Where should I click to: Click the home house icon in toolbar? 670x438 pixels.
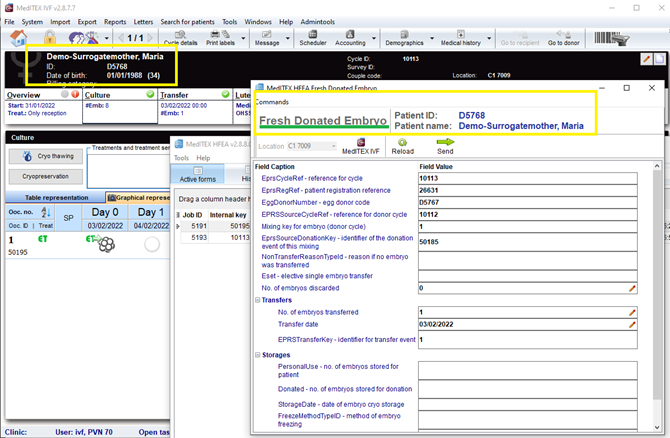tap(18, 38)
